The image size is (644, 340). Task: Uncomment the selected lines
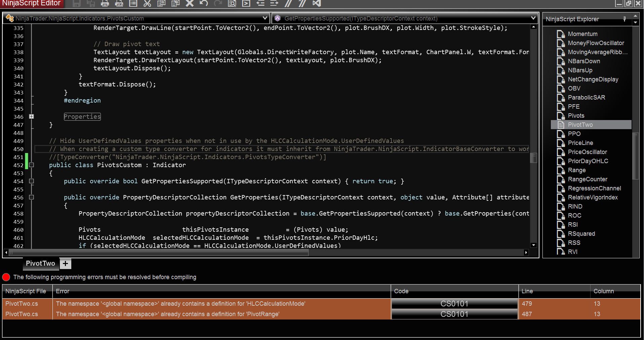point(302,4)
